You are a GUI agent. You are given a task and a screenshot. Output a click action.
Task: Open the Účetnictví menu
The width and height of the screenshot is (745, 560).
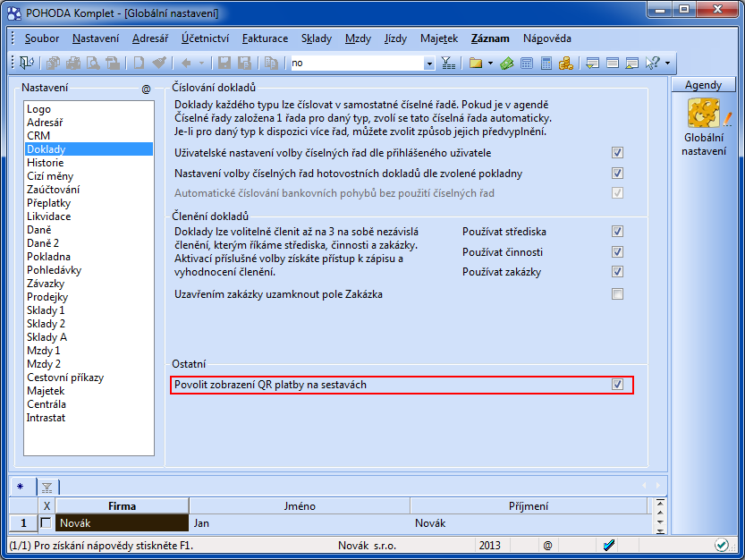(205, 38)
